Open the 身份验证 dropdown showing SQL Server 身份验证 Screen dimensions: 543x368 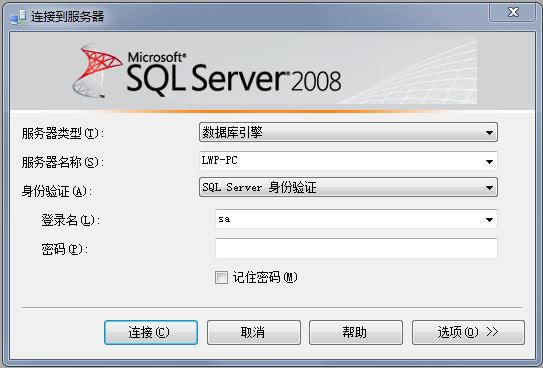point(348,187)
